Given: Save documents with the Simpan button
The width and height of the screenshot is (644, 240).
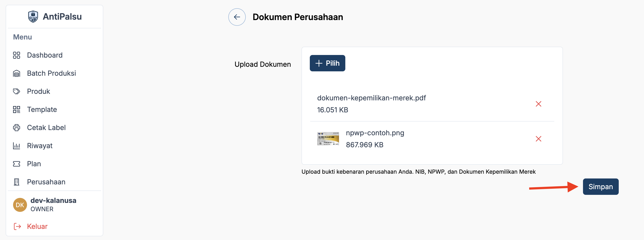Looking at the screenshot, I should coord(600,187).
